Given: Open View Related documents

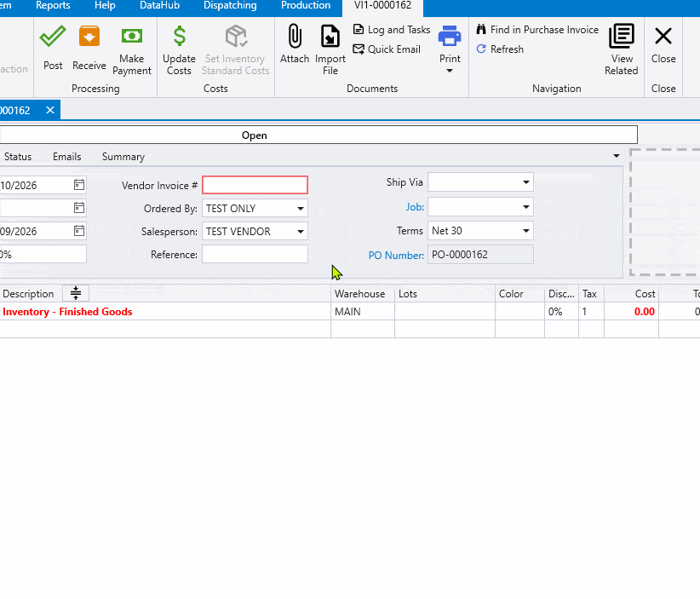Looking at the screenshot, I should click(622, 50).
